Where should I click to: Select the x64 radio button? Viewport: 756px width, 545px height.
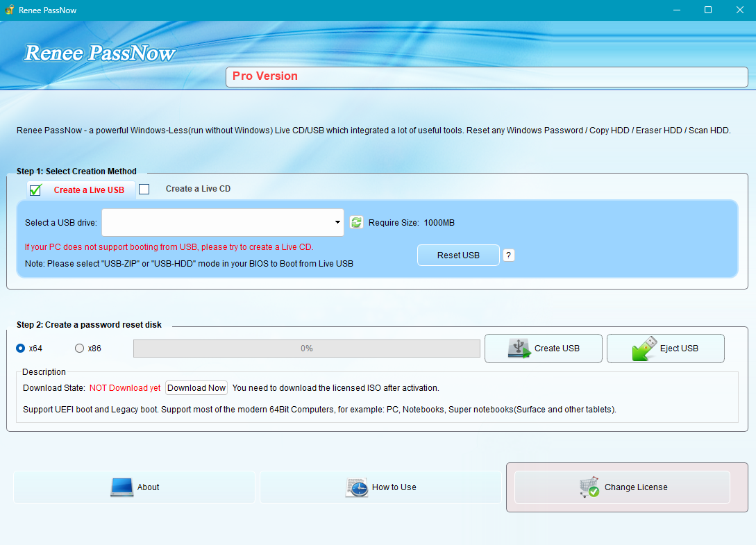tap(21, 349)
